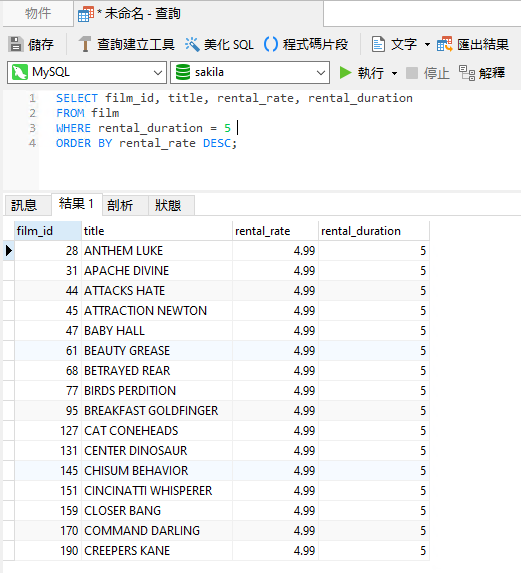Click the rental_rate column header
Screen dimensions: 521x573
275,231
